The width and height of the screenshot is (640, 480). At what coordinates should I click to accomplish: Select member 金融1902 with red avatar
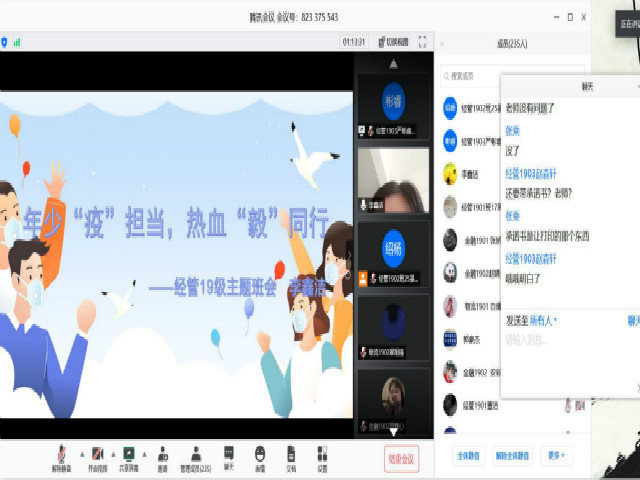(x=472, y=372)
